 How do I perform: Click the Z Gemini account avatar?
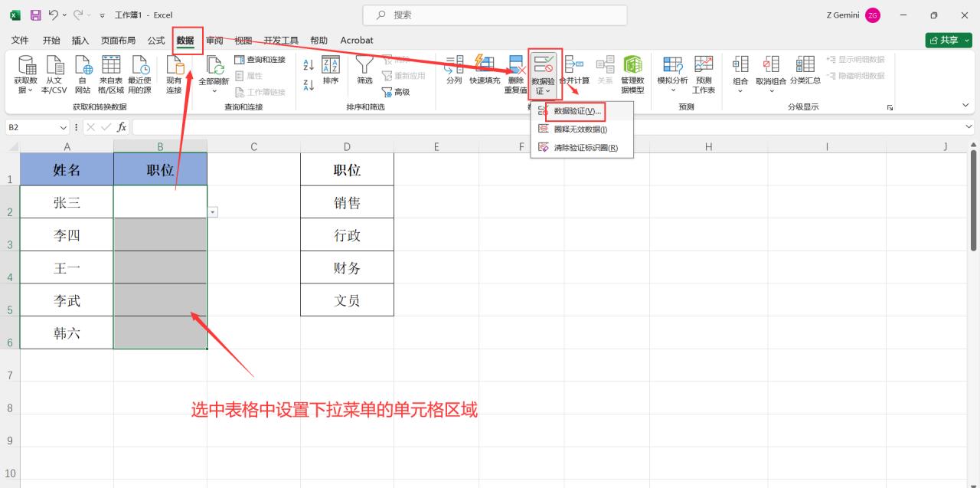[x=873, y=15]
